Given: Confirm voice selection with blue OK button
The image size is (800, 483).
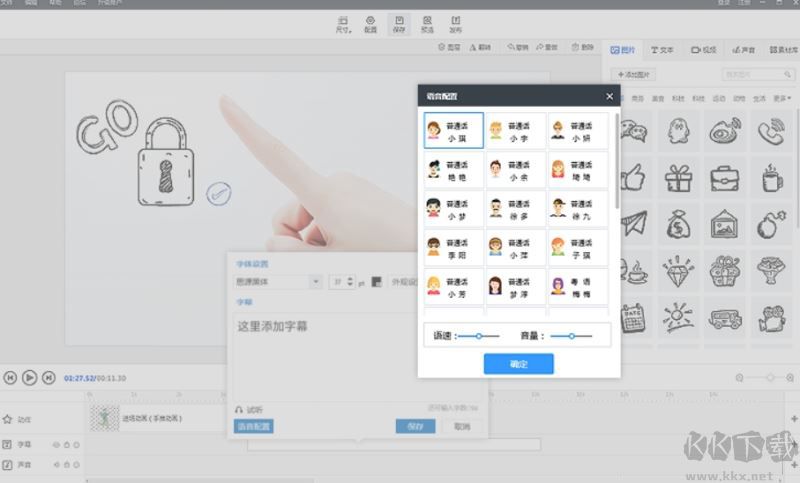Looking at the screenshot, I should (x=518, y=364).
